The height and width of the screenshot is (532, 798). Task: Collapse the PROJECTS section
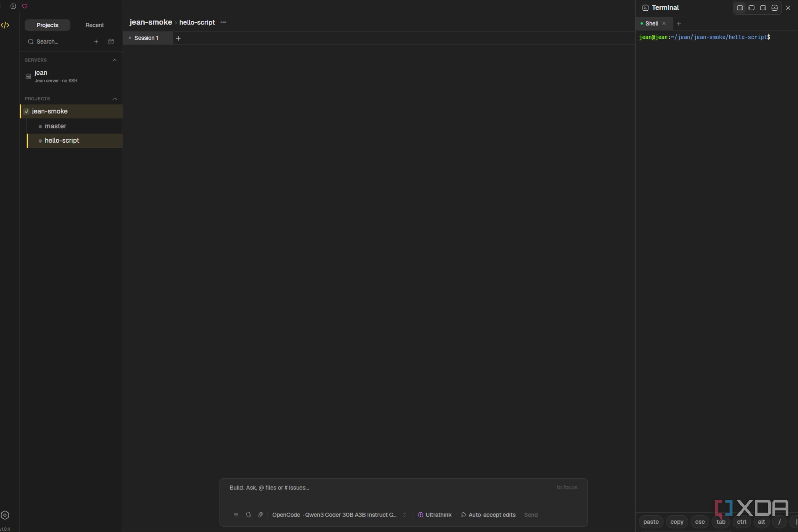[115, 99]
